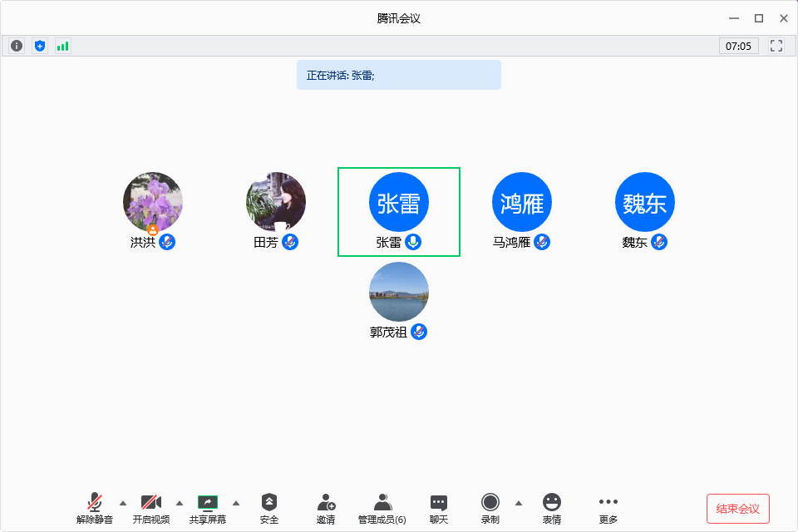Open the meeting info icon
Image resolution: width=798 pixels, height=532 pixels.
pos(17,46)
